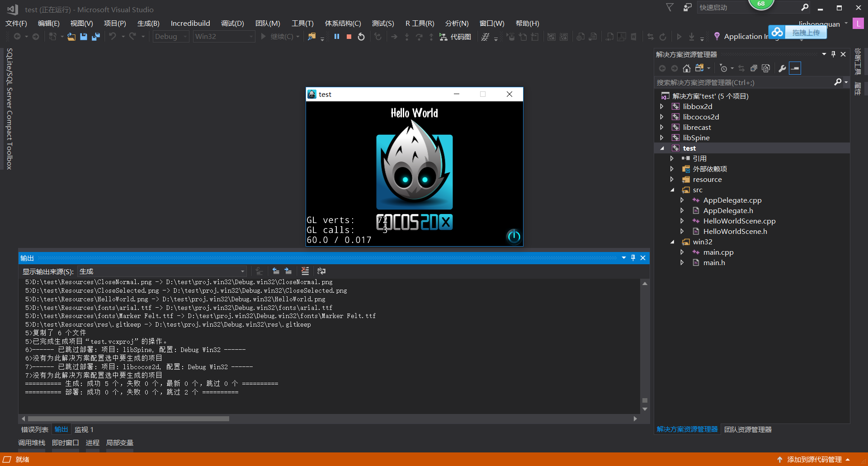Open the 局部变量 locals tab
Image resolution: width=868 pixels, height=466 pixels.
pos(120,442)
